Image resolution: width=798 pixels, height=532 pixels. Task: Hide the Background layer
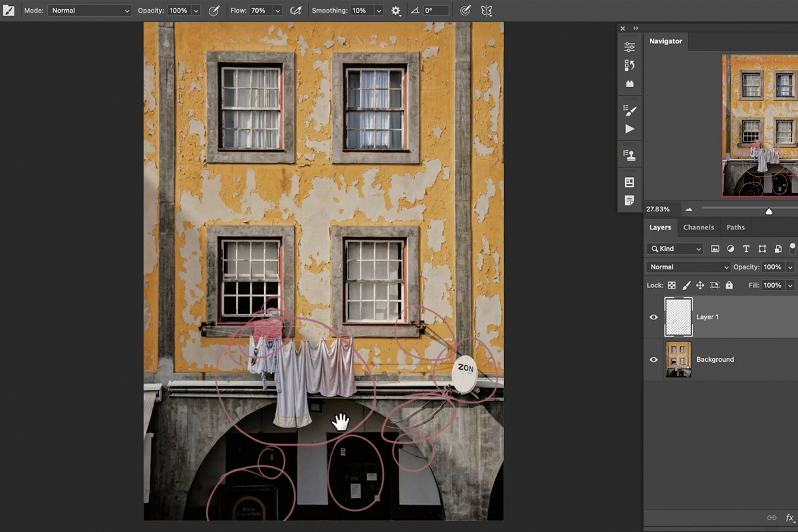tap(654, 359)
